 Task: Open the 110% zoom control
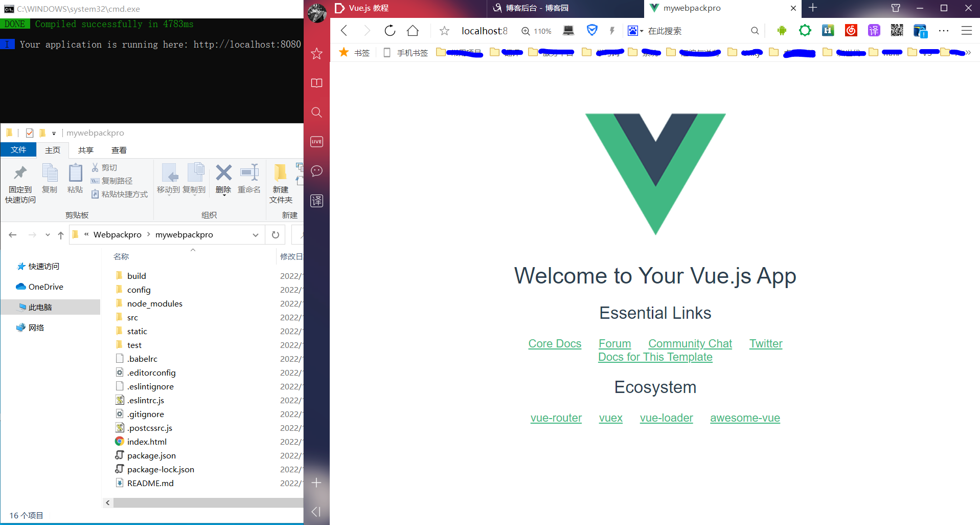point(536,31)
